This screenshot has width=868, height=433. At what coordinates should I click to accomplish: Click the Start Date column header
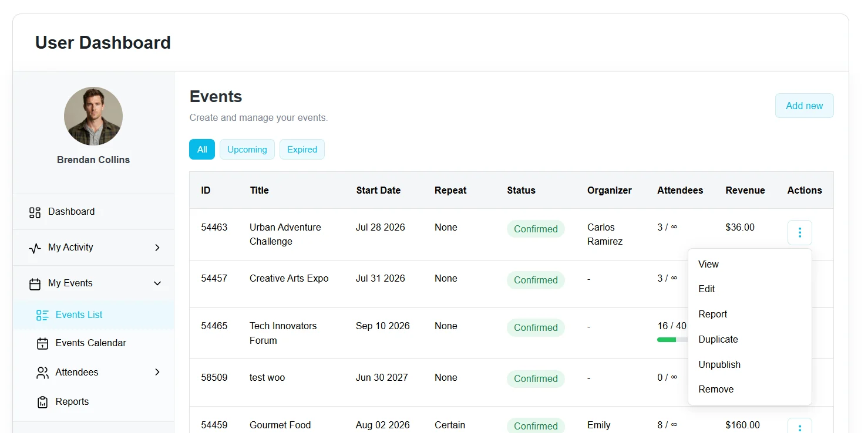[378, 190]
